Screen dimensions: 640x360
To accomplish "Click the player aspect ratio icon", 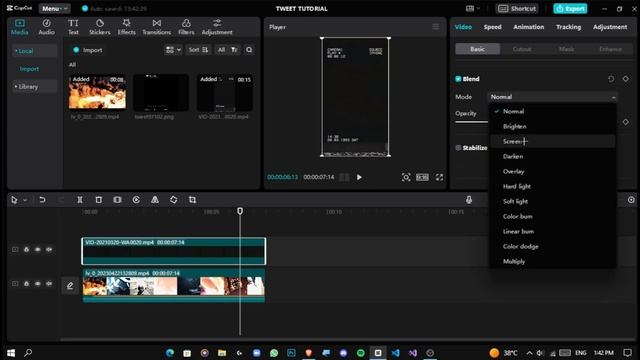I will point(422,177).
